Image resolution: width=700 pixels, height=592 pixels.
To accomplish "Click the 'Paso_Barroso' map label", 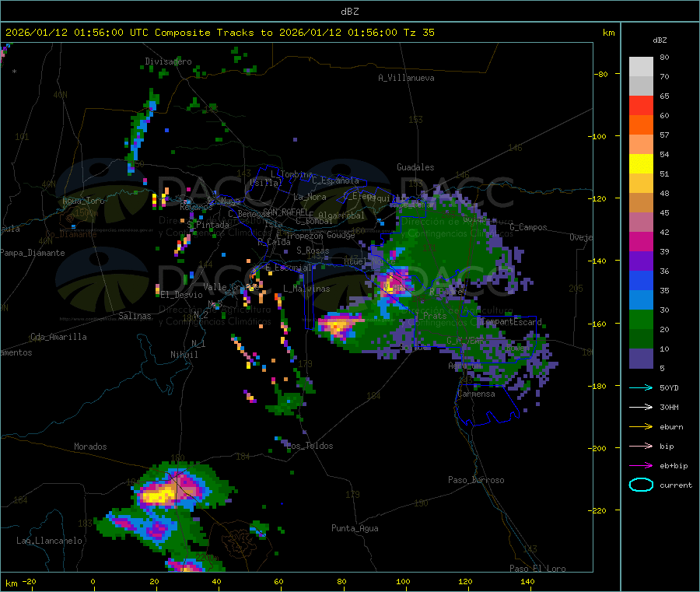I will tap(476, 480).
